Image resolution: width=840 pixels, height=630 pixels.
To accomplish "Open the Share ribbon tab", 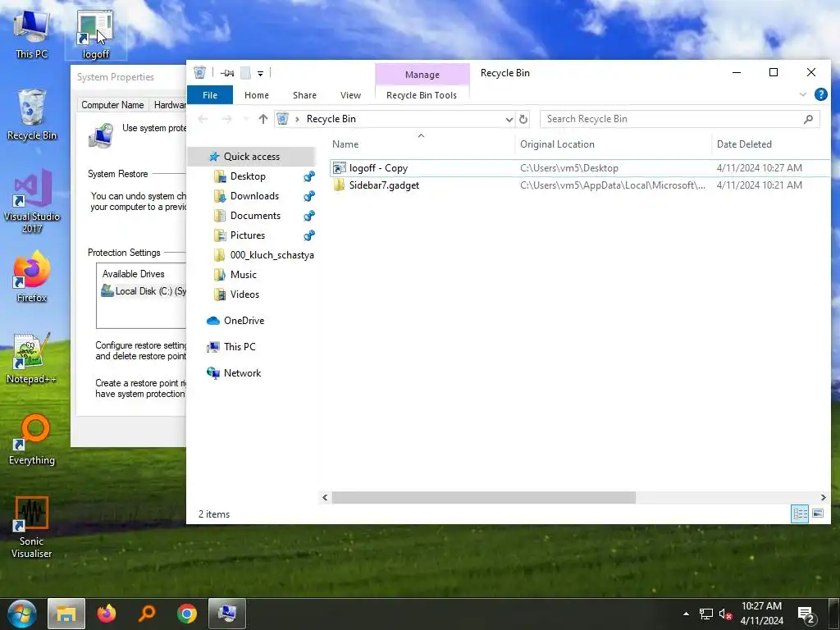I will tap(304, 95).
